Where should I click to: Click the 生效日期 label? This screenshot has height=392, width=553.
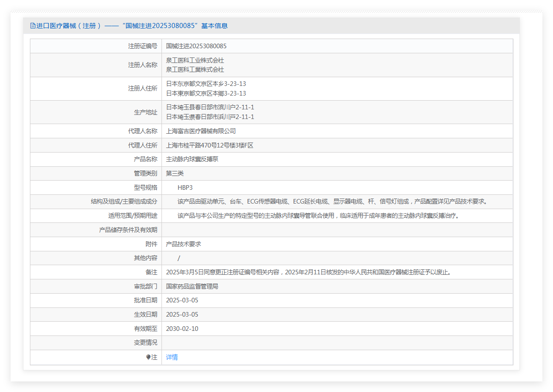[145, 314]
